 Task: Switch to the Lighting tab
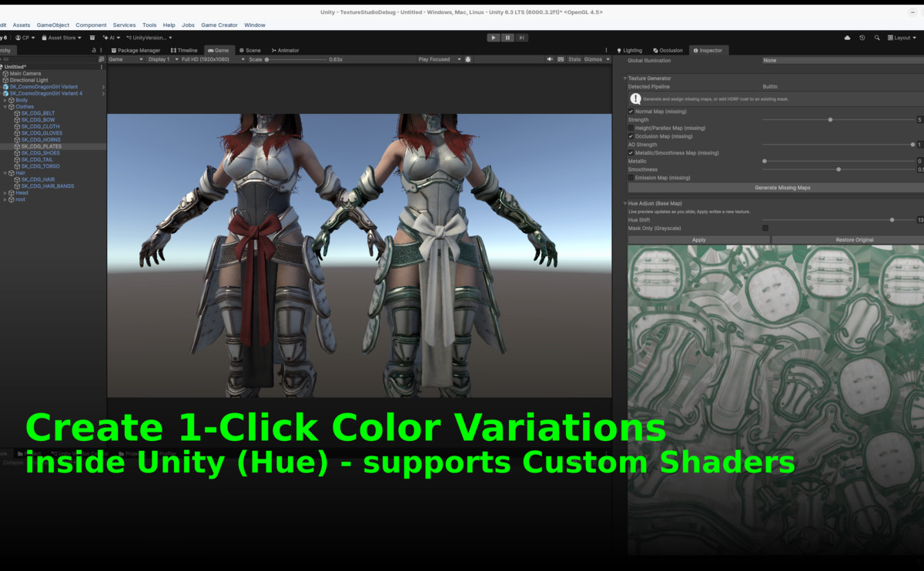tap(630, 50)
